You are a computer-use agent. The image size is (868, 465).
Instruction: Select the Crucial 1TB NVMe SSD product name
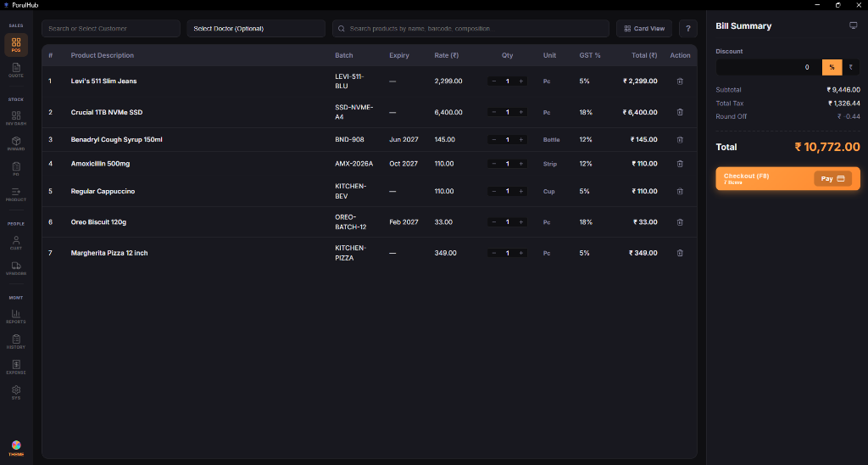pyautogui.click(x=107, y=112)
